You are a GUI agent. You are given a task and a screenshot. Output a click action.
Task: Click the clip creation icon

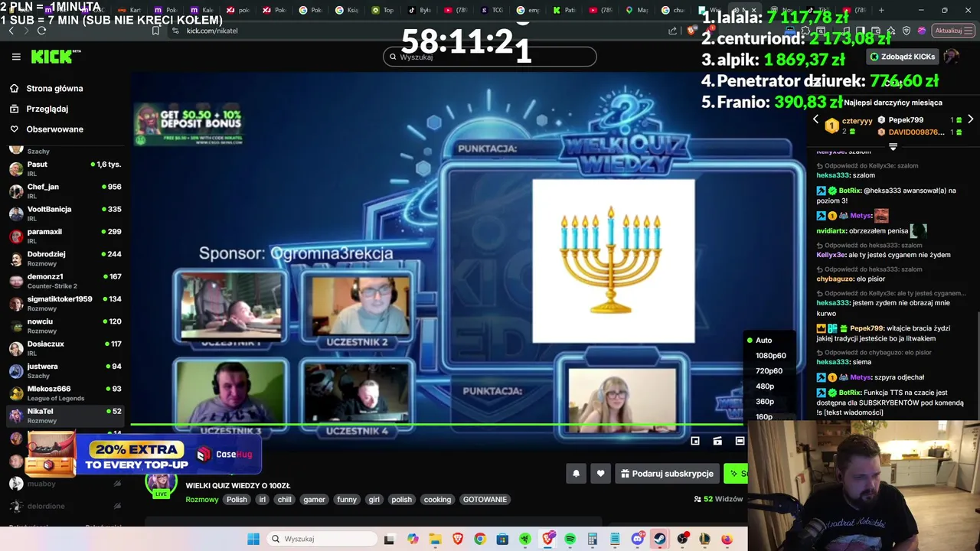coord(717,441)
